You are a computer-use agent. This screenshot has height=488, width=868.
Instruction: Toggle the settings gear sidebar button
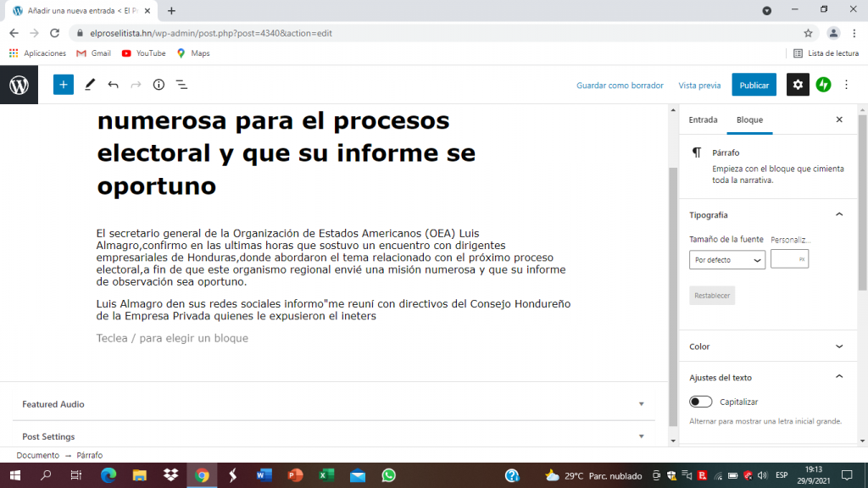[x=798, y=85]
